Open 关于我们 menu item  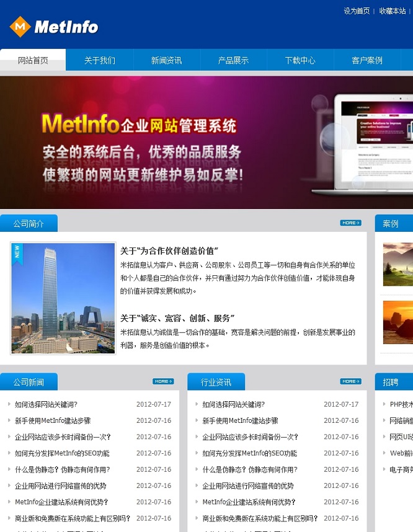coord(100,60)
